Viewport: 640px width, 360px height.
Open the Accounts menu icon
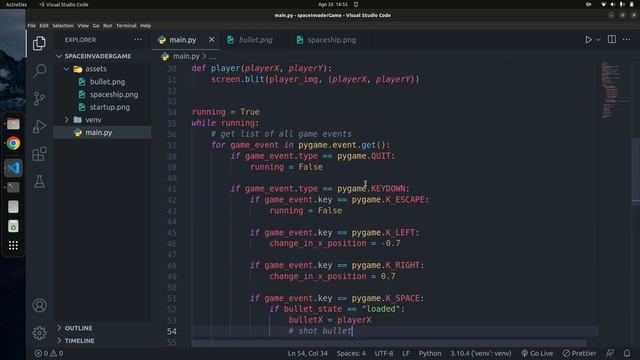point(39,305)
